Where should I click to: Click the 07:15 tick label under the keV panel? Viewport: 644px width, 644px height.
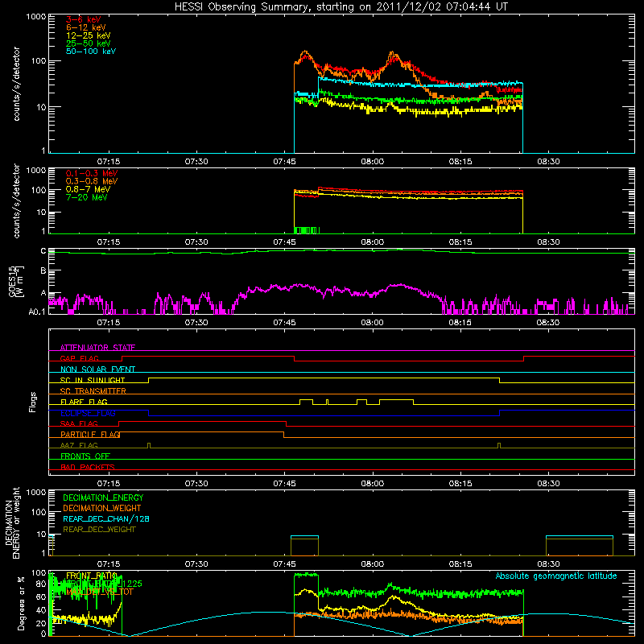(109, 162)
